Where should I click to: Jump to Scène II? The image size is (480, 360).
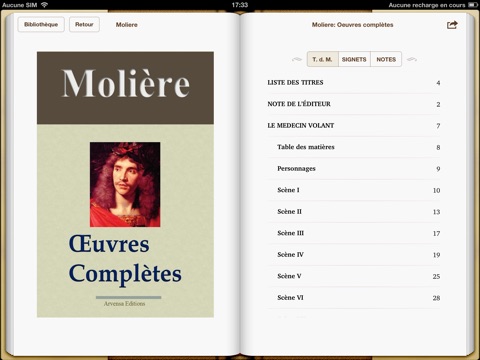(x=354, y=212)
